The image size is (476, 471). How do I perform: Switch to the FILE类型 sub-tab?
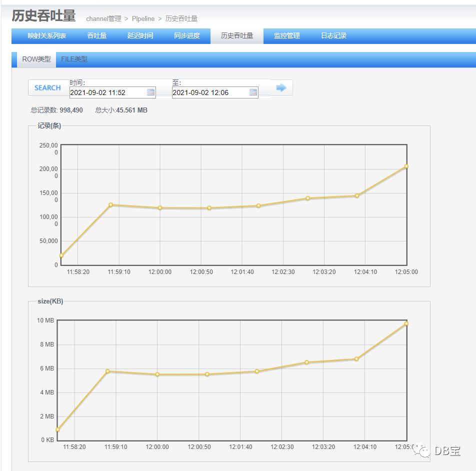(x=74, y=59)
